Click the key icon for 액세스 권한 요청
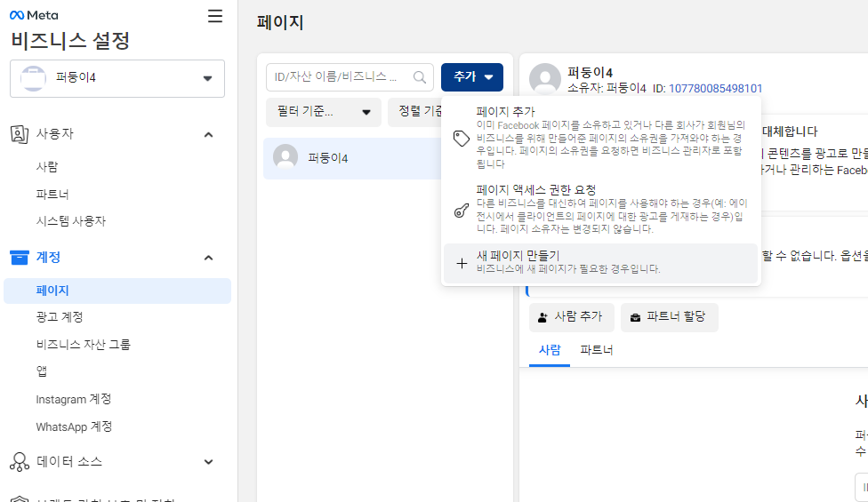 coord(461,211)
